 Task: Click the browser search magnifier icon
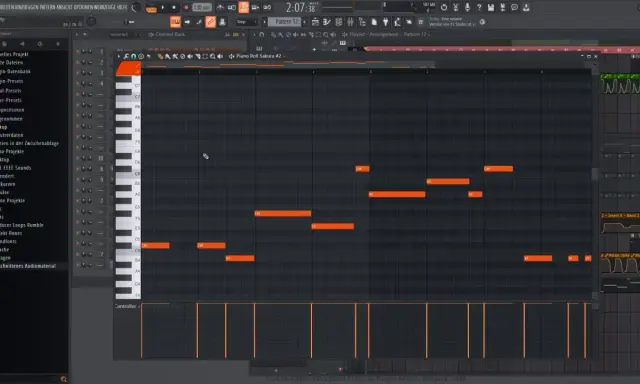(63, 379)
